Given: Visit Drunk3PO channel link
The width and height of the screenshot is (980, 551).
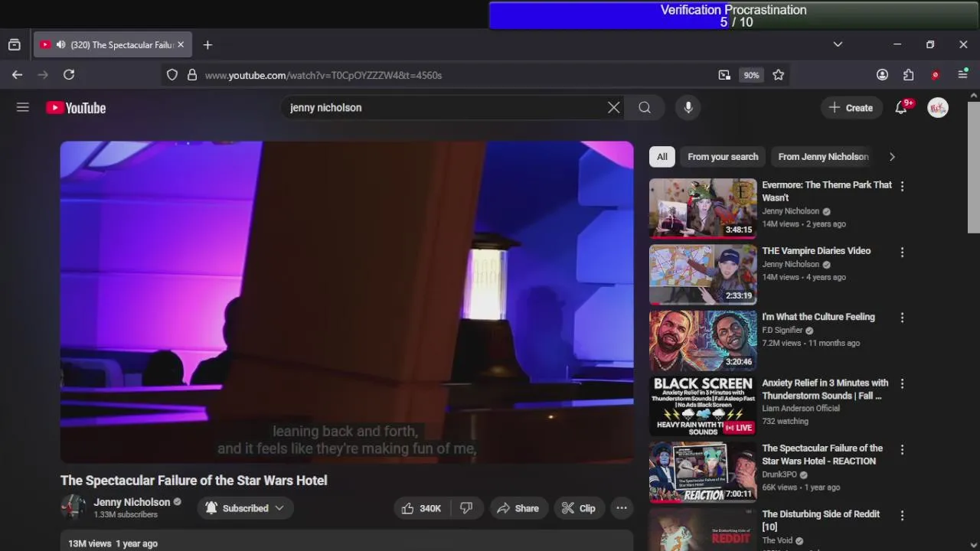Looking at the screenshot, I should 779,474.
